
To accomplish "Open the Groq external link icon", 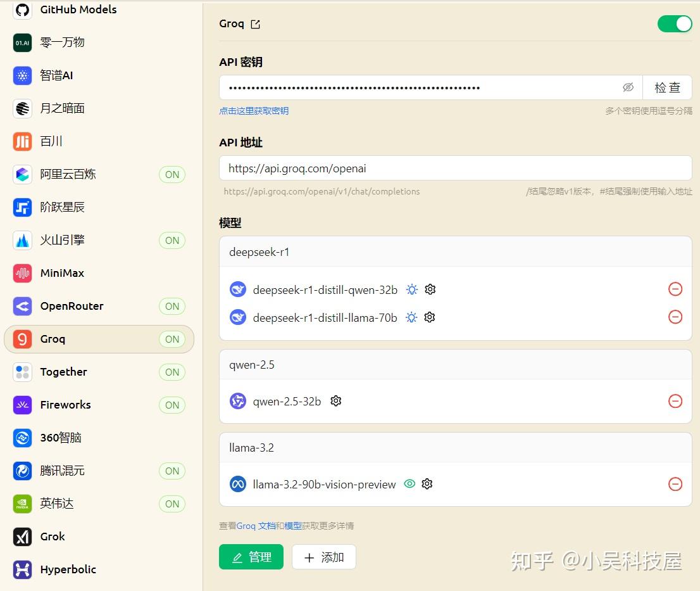I will (x=255, y=23).
